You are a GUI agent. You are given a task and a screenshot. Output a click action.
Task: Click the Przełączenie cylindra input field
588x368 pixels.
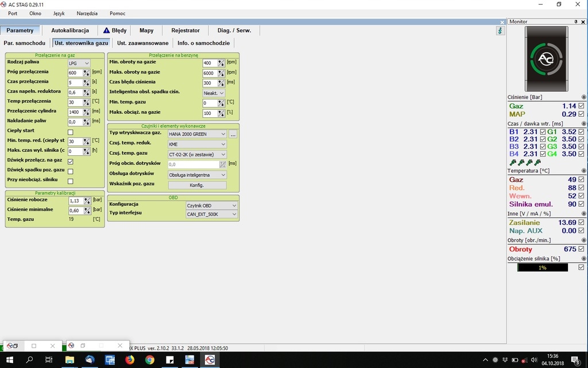(x=75, y=112)
